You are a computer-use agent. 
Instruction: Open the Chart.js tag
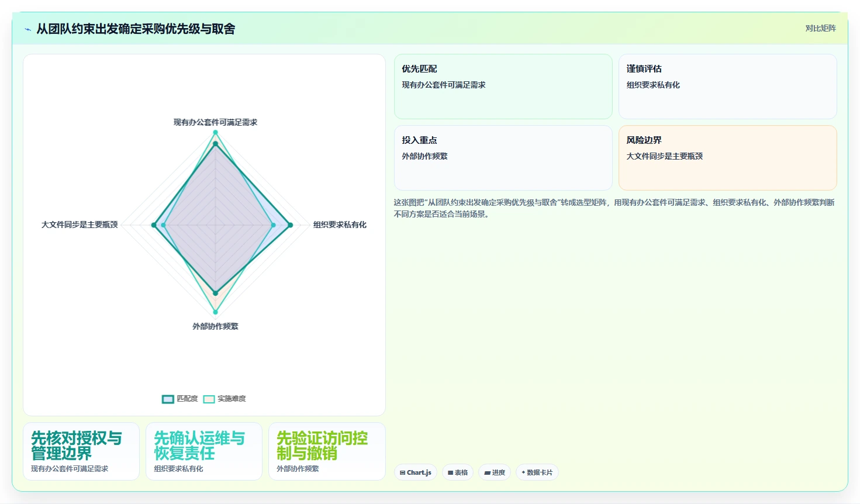(416, 472)
